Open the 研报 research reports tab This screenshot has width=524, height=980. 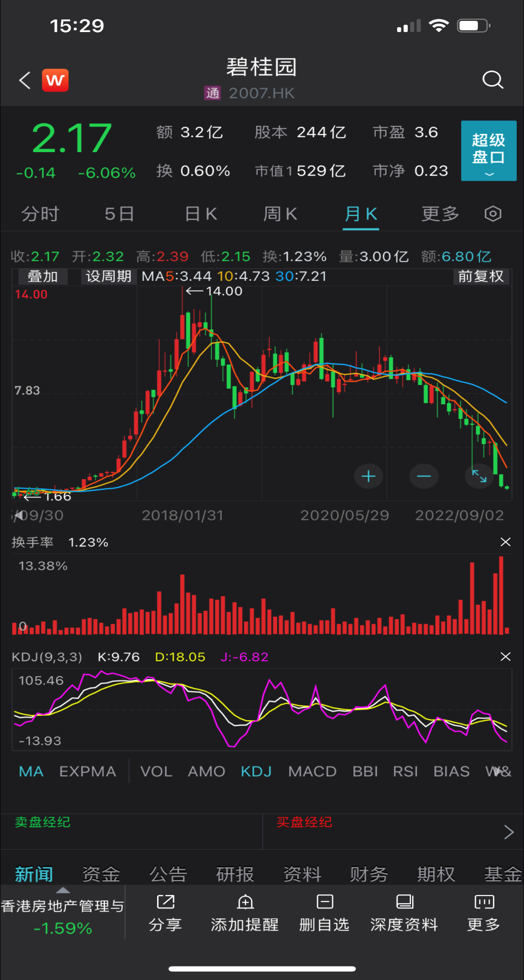(235, 874)
